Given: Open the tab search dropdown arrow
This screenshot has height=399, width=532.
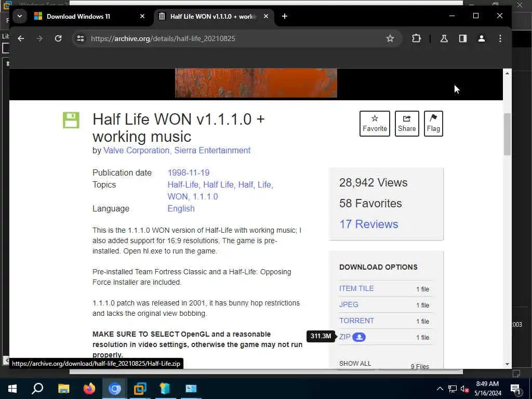Looking at the screenshot, I should [20, 16].
